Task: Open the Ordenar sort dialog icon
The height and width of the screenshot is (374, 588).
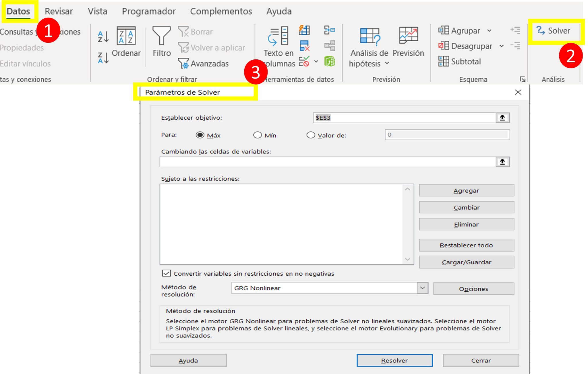Action: coord(126,36)
